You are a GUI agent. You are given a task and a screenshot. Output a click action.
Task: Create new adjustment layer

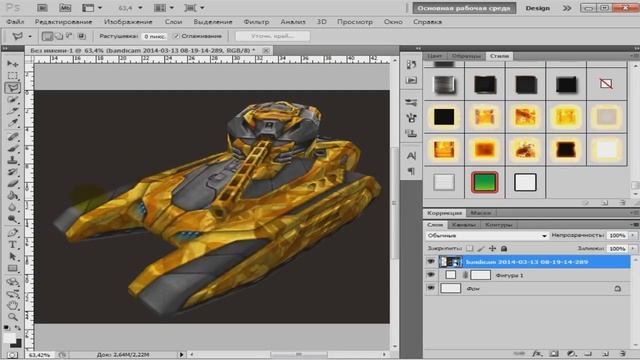point(572,353)
